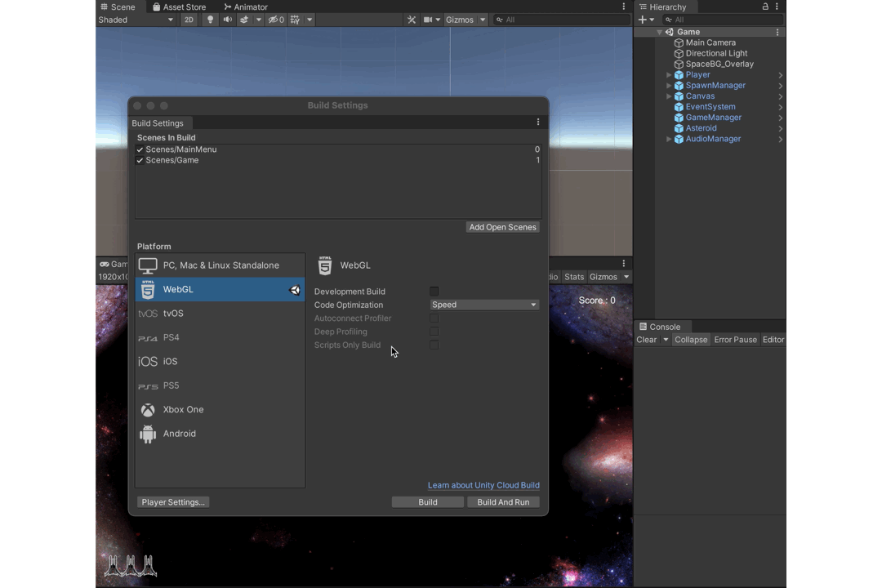Open the grid settings dropdown arrow
The image size is (882, 588).
(310, 20)
